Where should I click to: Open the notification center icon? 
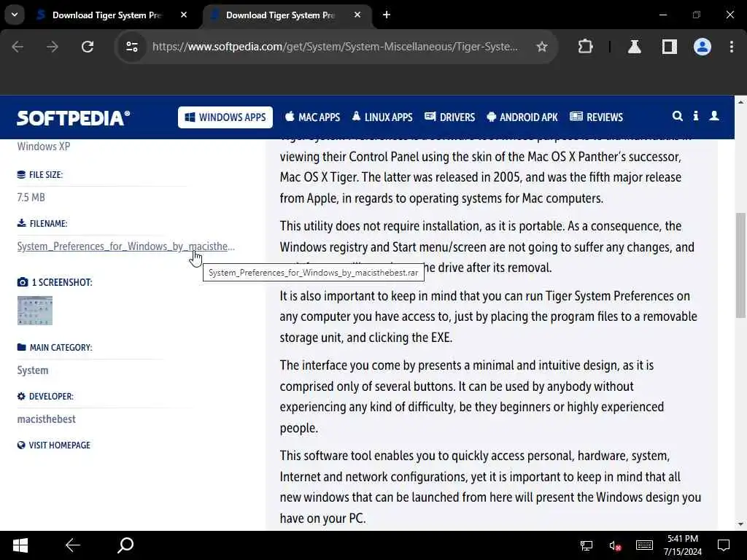(724, 545)
